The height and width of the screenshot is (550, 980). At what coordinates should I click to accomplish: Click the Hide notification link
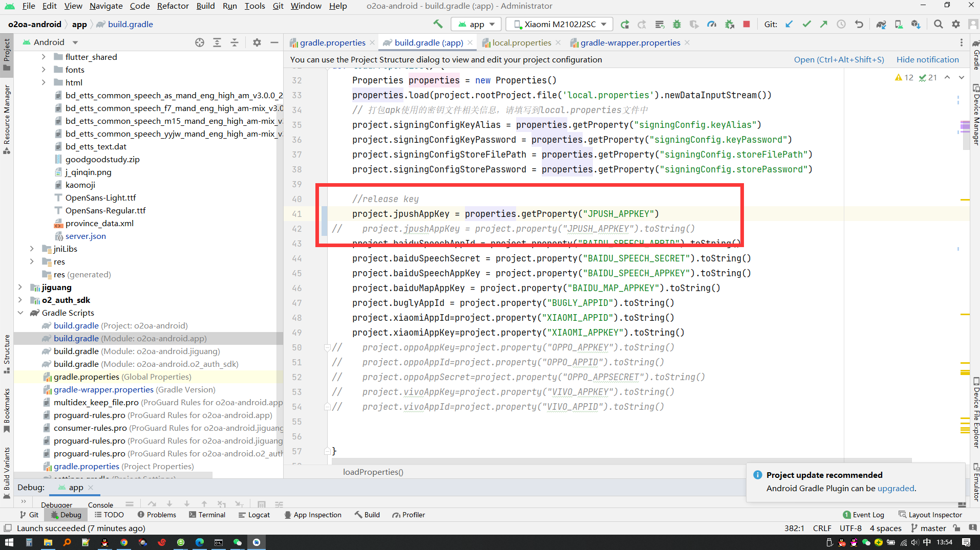pos(927,59)
